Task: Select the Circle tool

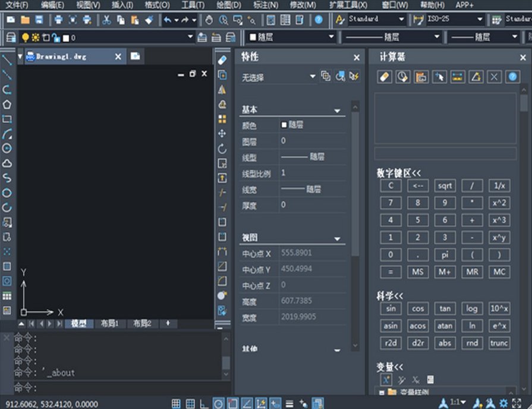Action: tap(7, 149)
